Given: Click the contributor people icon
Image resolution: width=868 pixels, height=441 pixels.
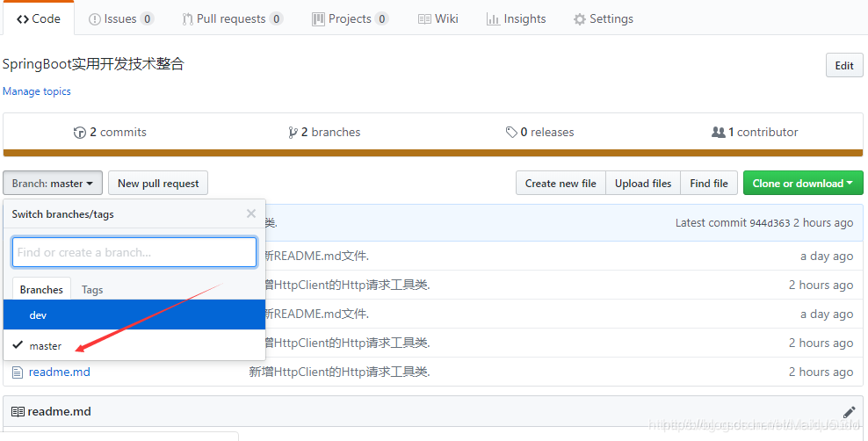Looking at the screenshot, I should tap(719, 133).
